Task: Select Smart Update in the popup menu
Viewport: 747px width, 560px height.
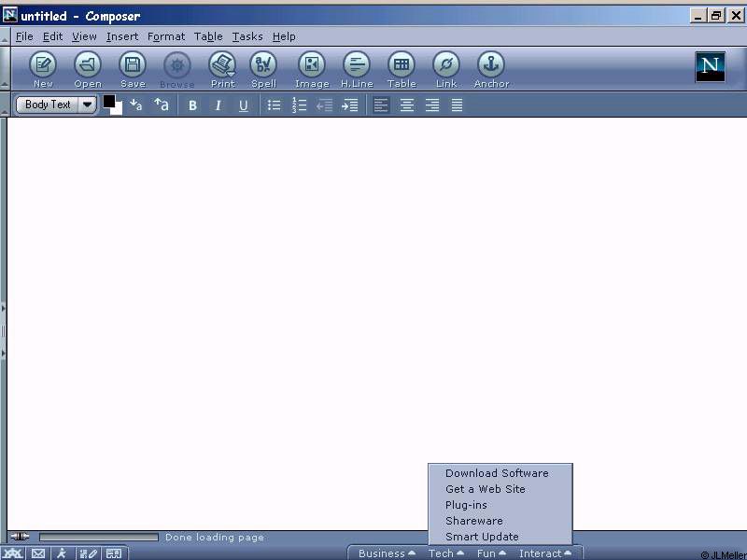Action: pos(500,536)
